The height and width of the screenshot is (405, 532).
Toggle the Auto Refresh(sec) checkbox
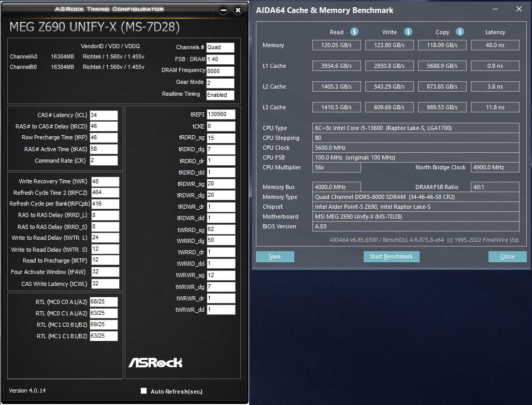pos(144,390)
